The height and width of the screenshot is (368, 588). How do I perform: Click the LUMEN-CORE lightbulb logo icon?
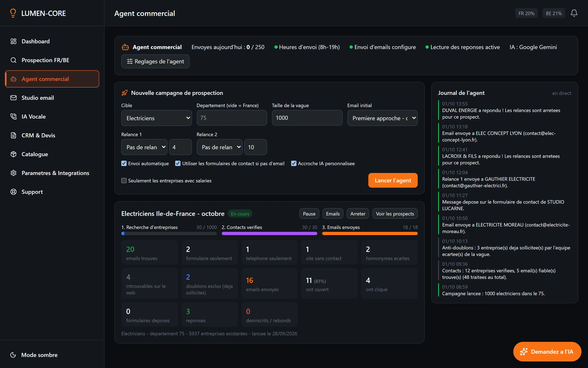tap(13, 13)
